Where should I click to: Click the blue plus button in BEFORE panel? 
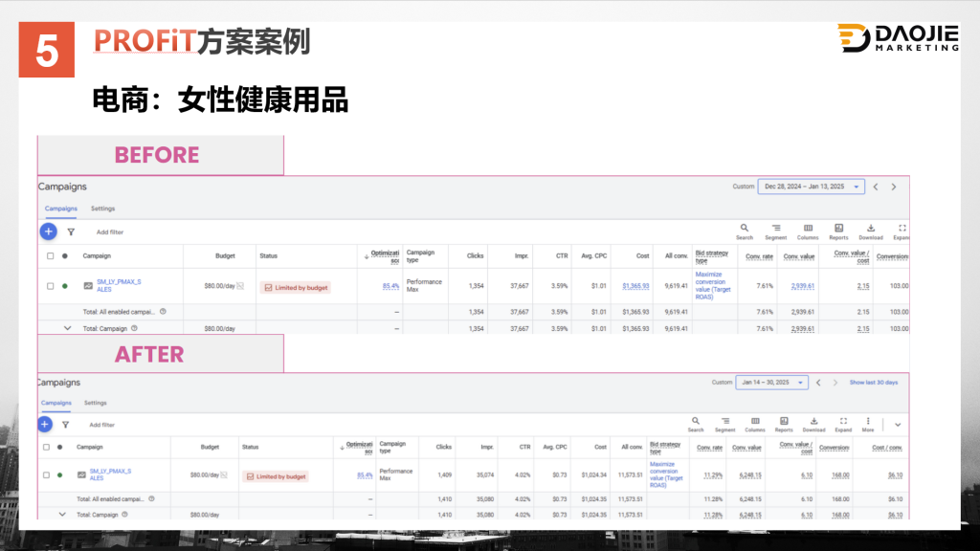coord(48,231)
